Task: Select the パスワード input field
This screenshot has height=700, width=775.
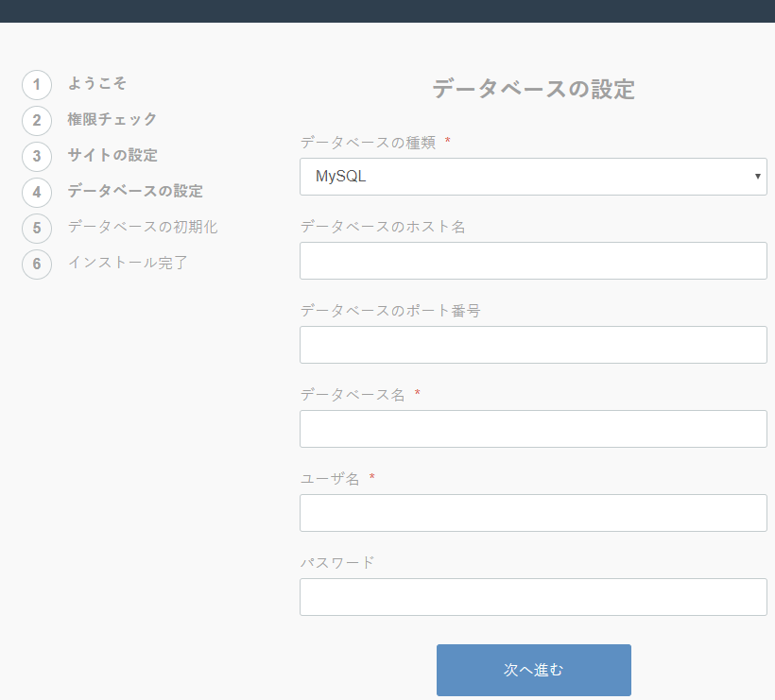Action: (x=532, y=597)
